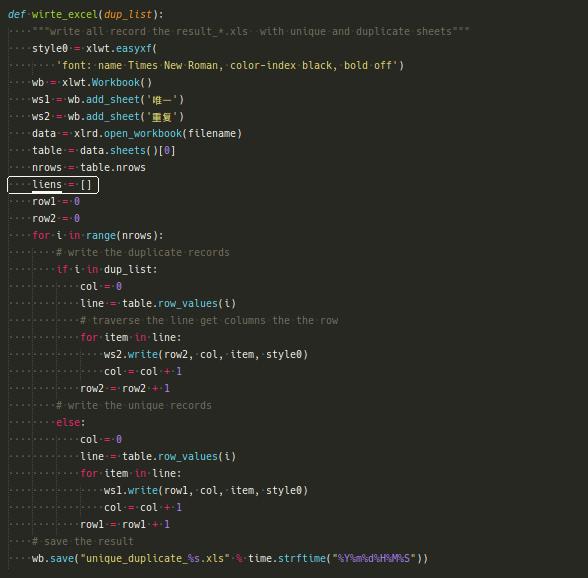This screenshot has width=588, height=578.
Task: Click the 'row2 = row2 + 1' line
Action: tap(125, 388)
